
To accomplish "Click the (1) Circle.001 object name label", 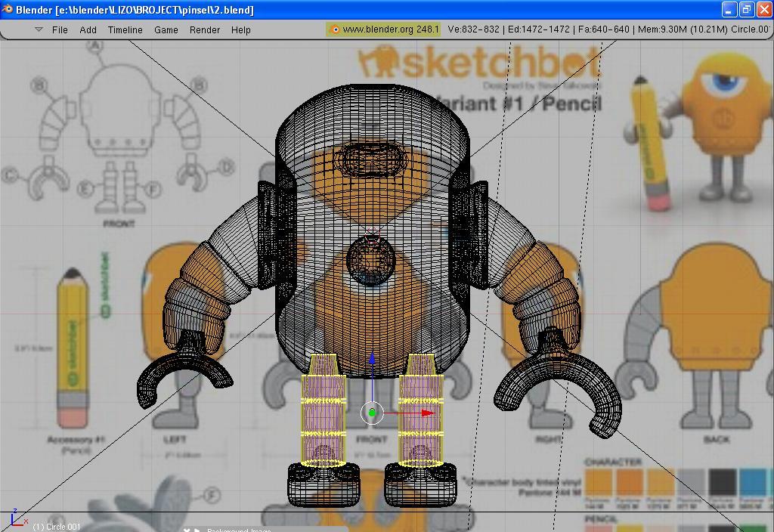I will tap(56, 527).
